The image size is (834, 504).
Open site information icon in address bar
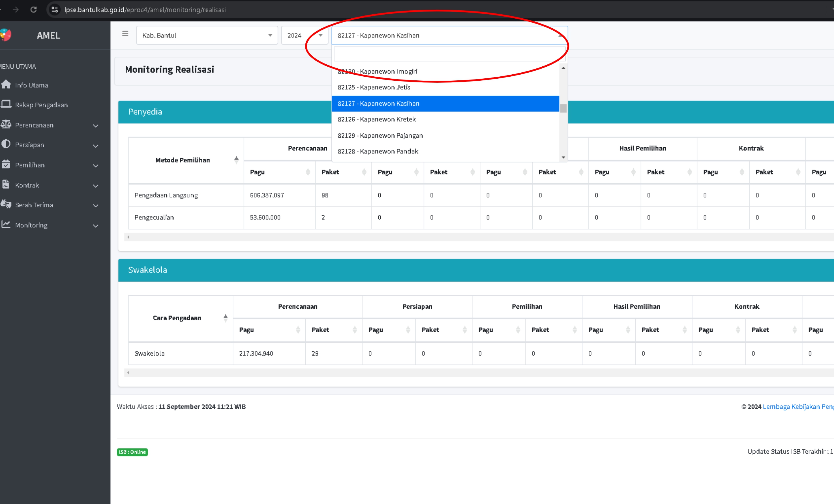[x=54, y=9]
